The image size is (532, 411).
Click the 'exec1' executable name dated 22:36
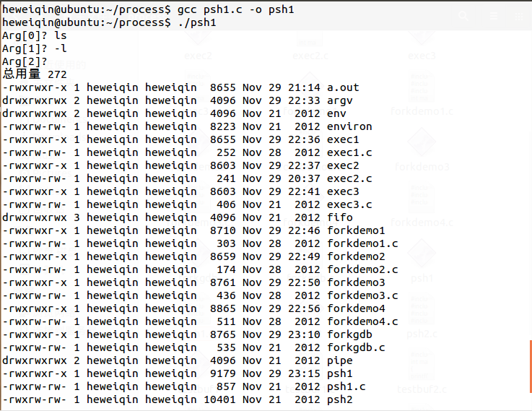coord(343,139)
